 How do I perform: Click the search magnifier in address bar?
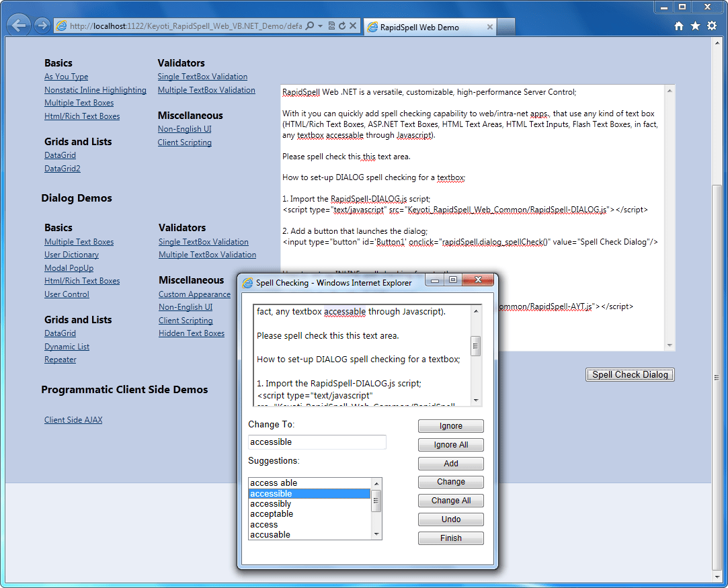coord(310,26)
